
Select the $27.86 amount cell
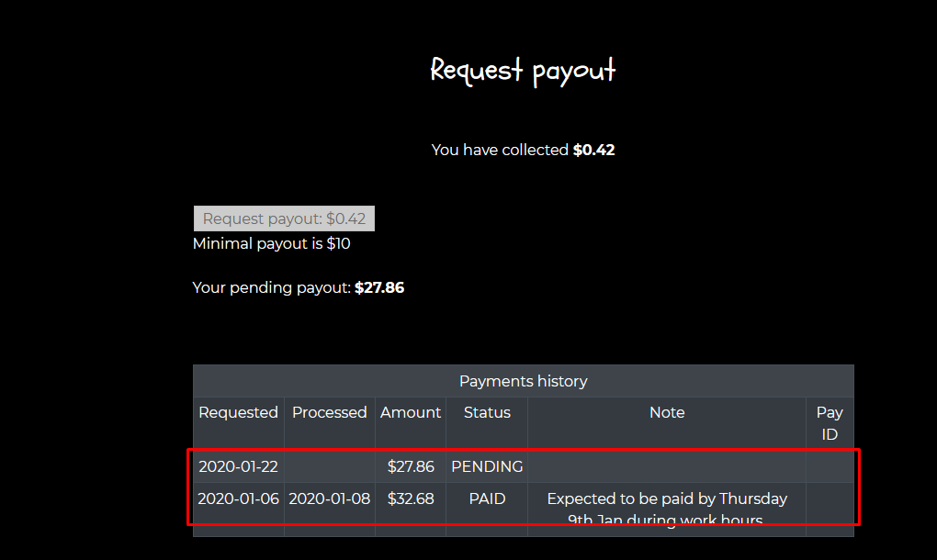point(411,466)
